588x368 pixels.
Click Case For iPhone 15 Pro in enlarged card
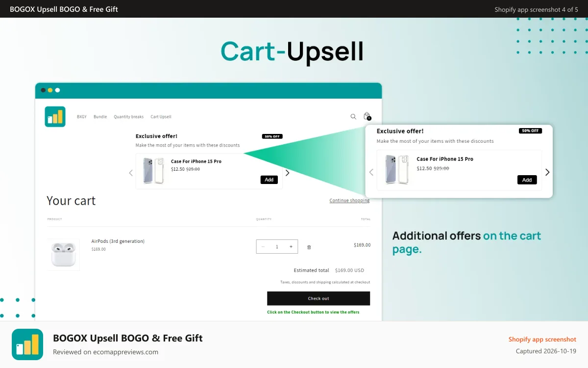point(445,159)
